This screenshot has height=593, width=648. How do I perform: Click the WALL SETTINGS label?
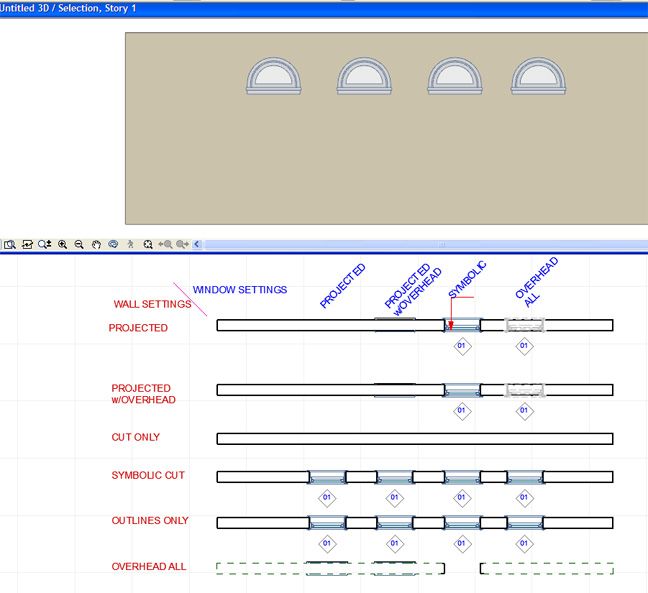point(152,304)
